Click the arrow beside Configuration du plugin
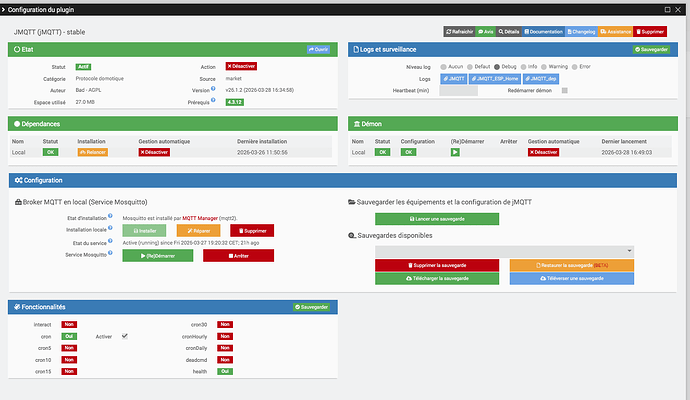 point(4,10)
